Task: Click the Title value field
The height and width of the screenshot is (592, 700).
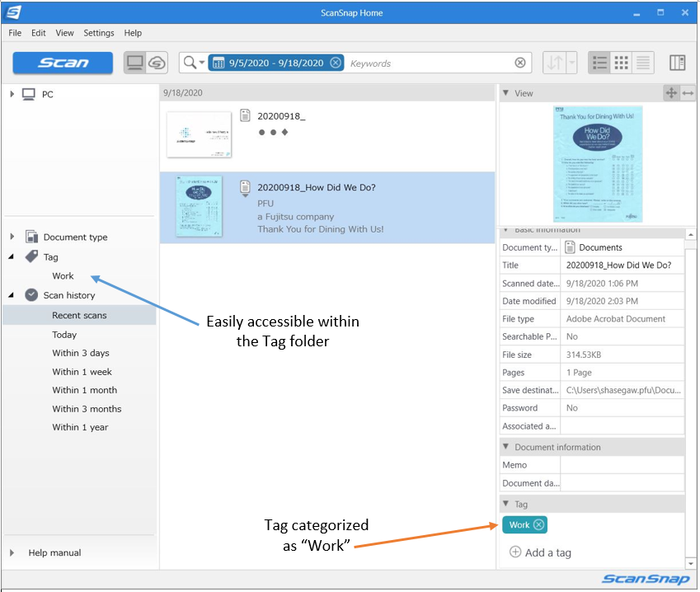Action: pos(622,265)
